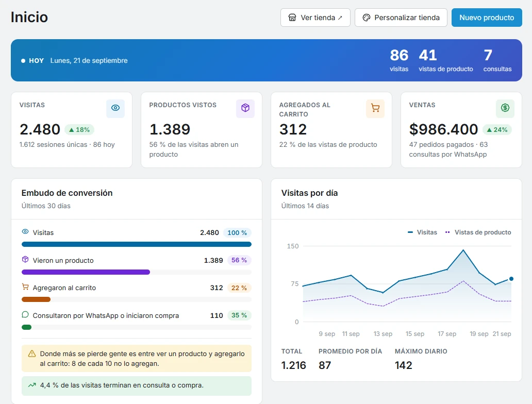Click the 24% increase badge on Ventas
Image resolution: width=532 pixels, height=404 pixels.
point(497,129)
